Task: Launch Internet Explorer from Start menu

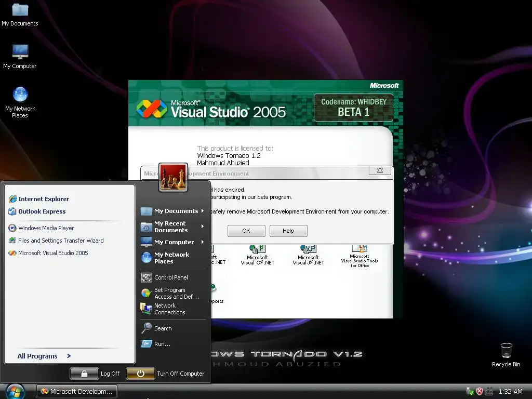Action: pyautogui.click(x=39, y=199)
